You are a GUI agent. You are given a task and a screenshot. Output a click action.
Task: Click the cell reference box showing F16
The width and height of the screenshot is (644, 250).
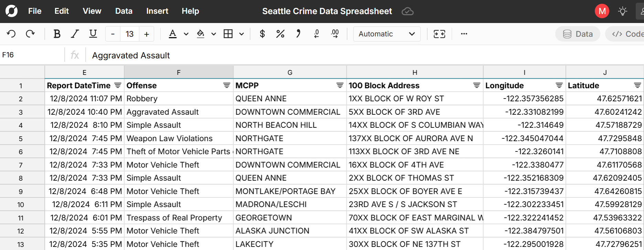click(32, 55)
